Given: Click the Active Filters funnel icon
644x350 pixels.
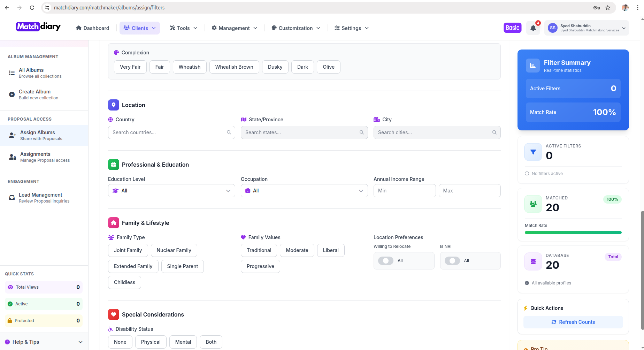Looking at the screenshot, I should (x=533, y=152).
